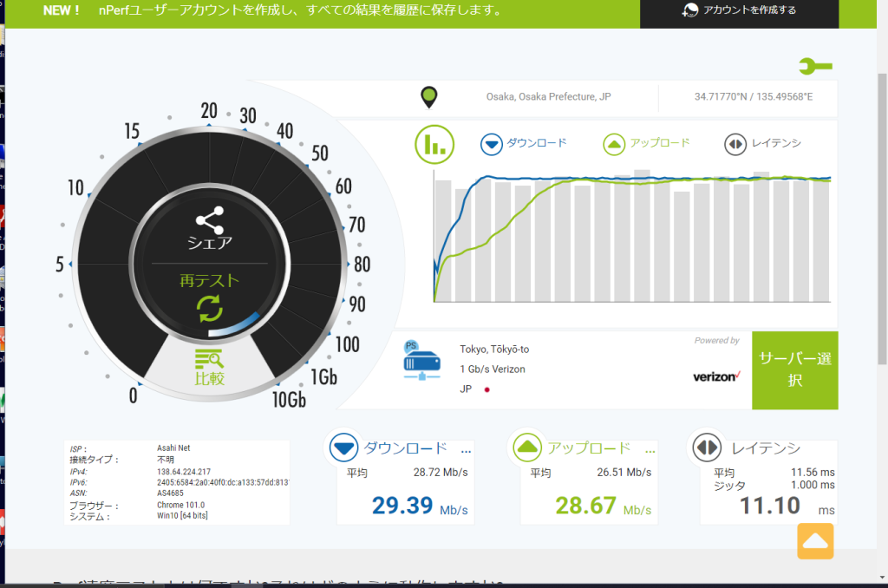
Task: Toggle the ダウンロード graph legend
Action: (523, 144)
